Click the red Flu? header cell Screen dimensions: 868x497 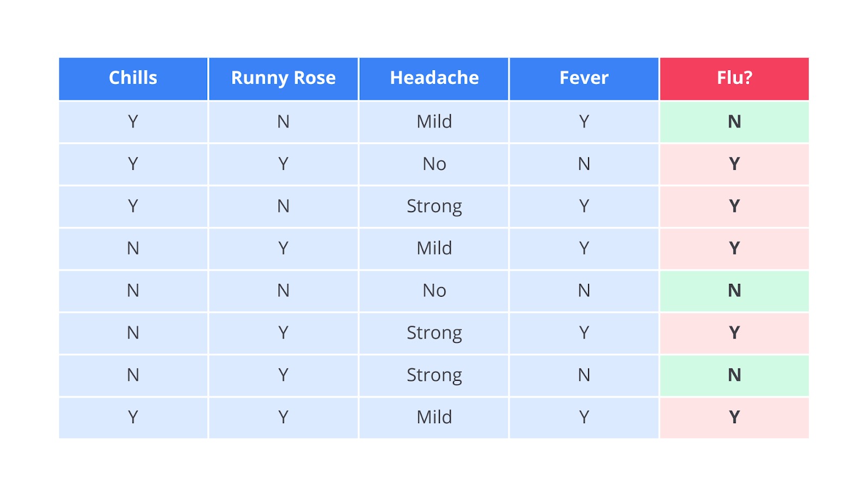734,78
